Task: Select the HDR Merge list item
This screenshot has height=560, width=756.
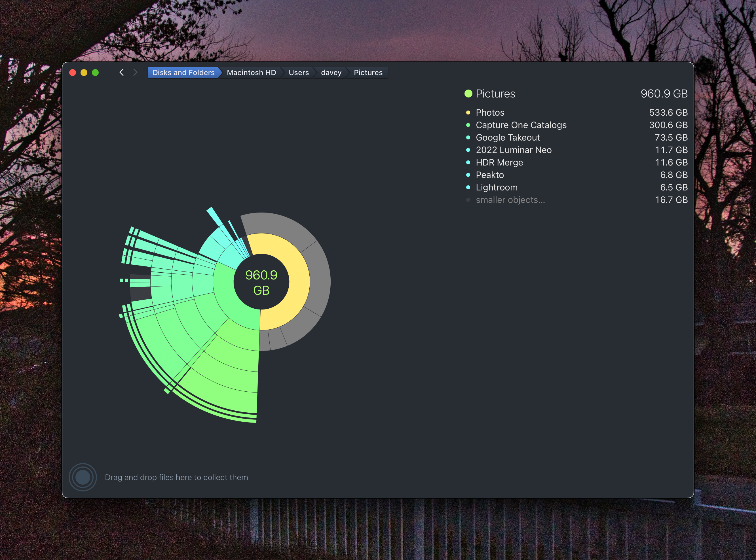Action: coord(499,162)
